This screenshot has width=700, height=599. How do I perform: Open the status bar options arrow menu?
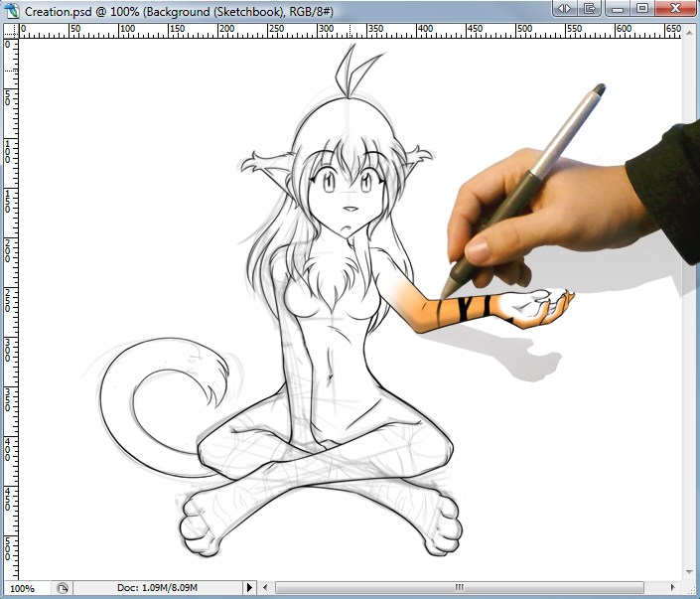(249, 587)
